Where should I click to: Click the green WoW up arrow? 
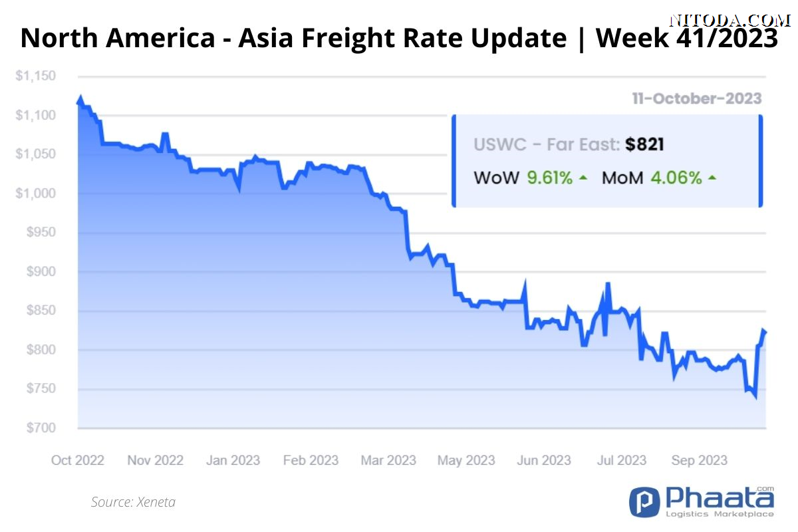(x=583, y=178)
